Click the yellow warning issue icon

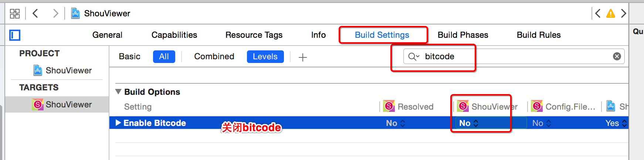[611, 14]
